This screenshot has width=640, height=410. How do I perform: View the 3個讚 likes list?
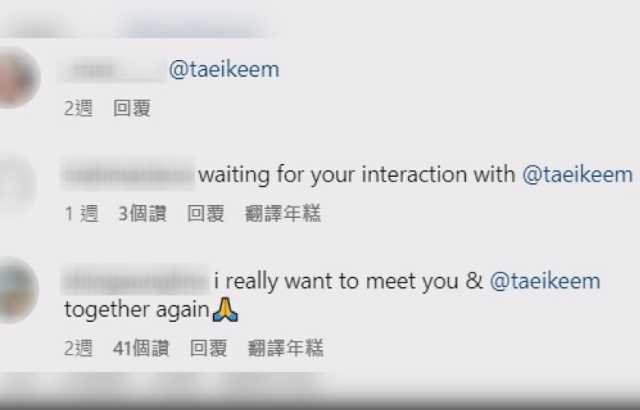click(142, 213)
